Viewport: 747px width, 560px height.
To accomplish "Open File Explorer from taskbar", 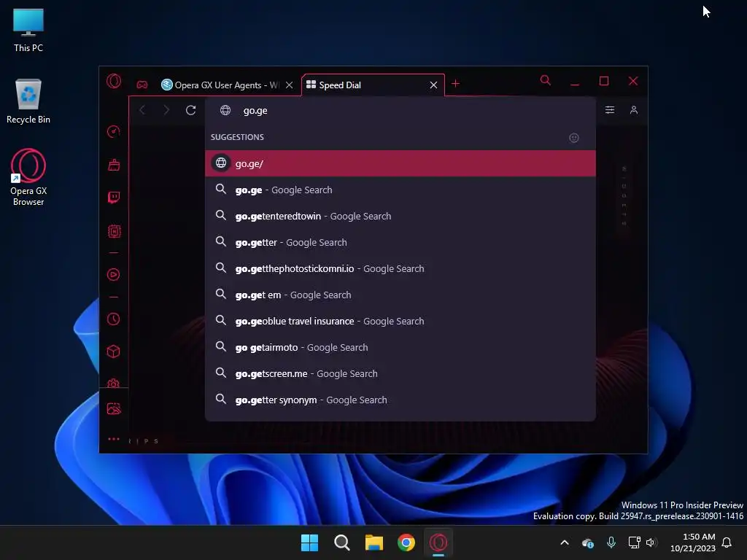I will coord(374,542).
